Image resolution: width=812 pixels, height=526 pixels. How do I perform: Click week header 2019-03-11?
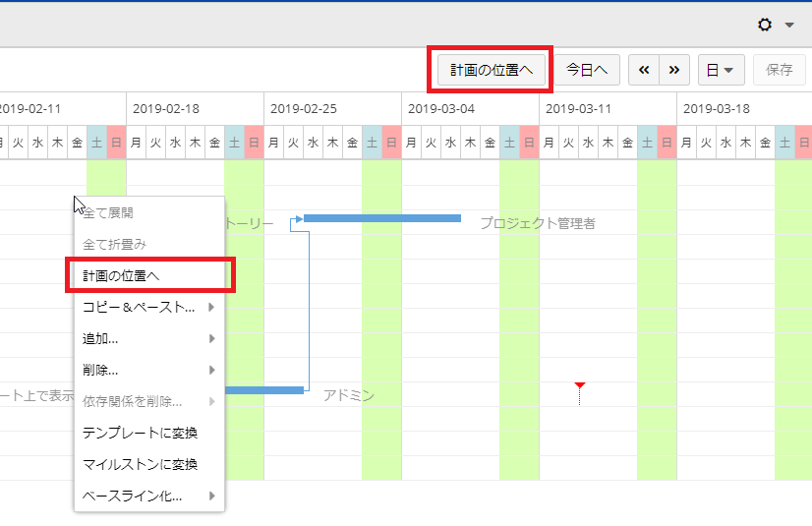(x=608, y=109)
